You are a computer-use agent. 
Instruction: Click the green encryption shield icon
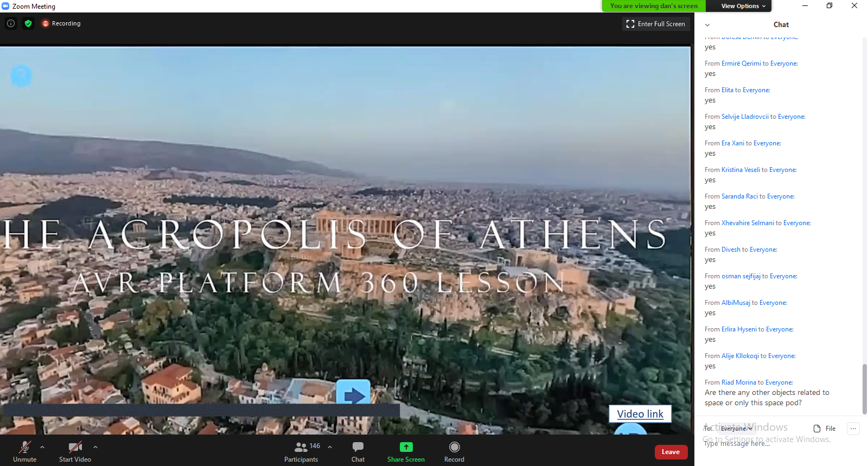click(x=28, y=23)
